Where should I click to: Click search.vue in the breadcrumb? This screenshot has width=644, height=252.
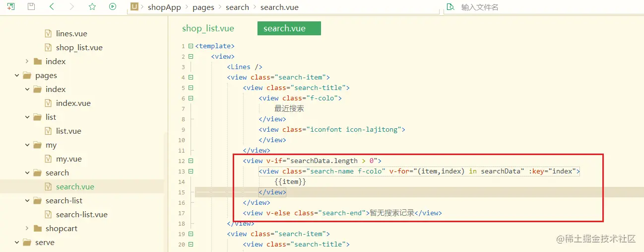click(279, 7)
